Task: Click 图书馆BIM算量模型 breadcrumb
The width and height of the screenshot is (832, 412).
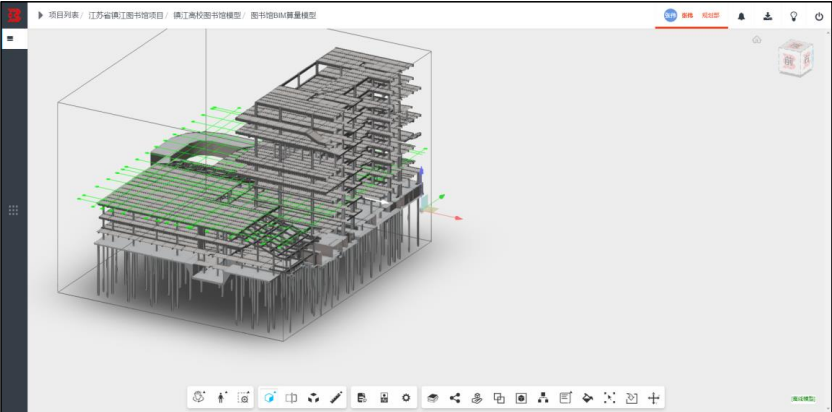Action: [x=283, y=15]
